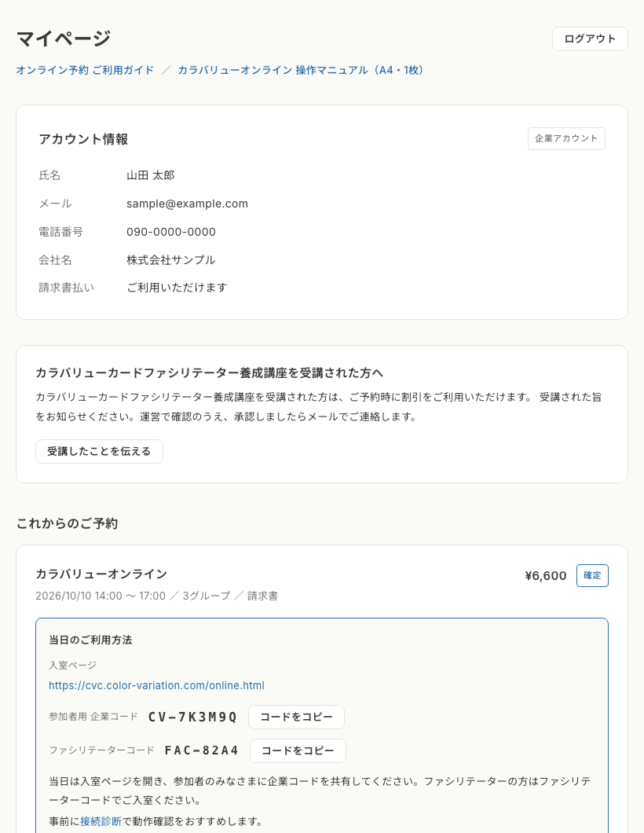Click the reservation date 2026/10/10 14:00 line
Viewport: 644px width, 833px height.
pos(156,596)
